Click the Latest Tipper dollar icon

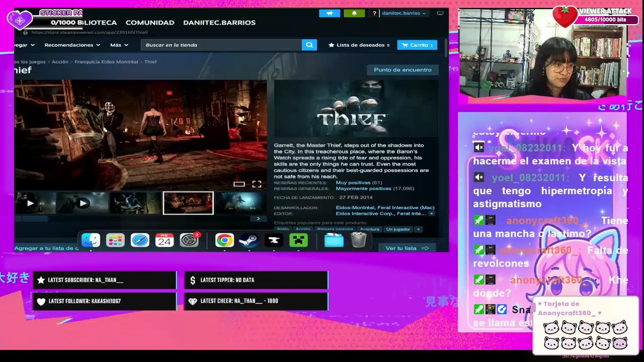tap(193, 280)
